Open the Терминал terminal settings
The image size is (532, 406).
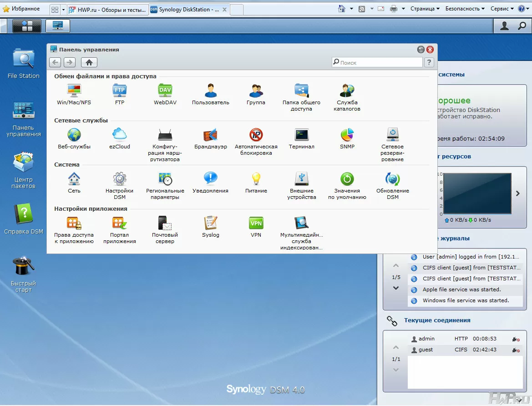[x=301, y=138]
